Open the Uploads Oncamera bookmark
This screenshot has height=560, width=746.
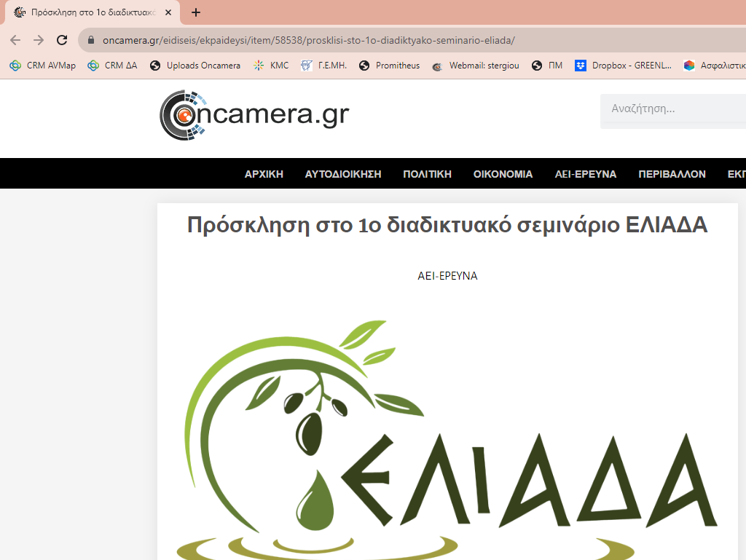pyautogui.click(x=195, y=66)
